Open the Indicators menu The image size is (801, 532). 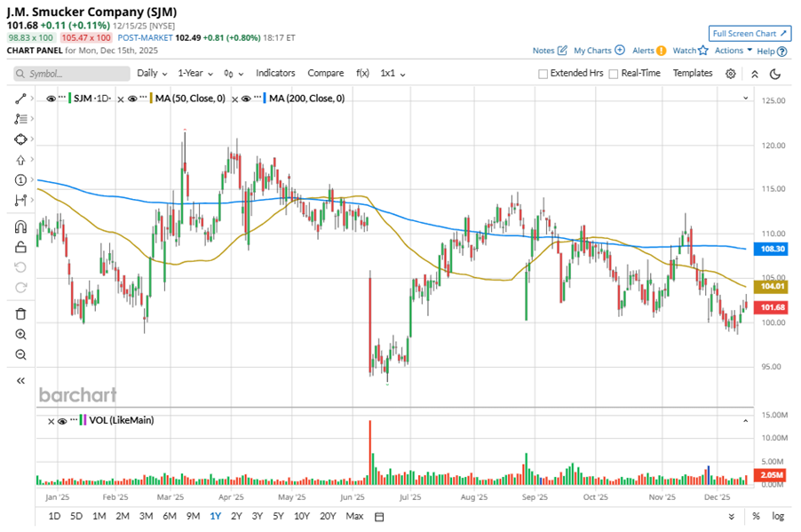tap(275, 73)
